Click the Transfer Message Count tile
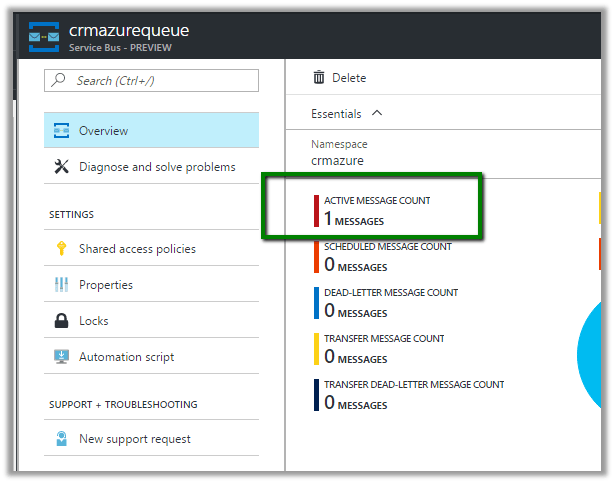 [379, 349]
